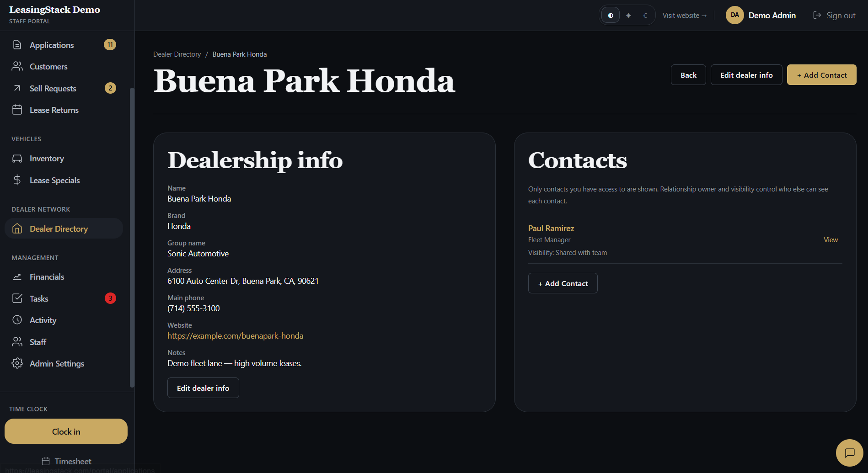The height and width of the screenshot is (473, 868).
Task: Open Applications in the sidebar
Action: pyautogui.click(x=64, y=45)
